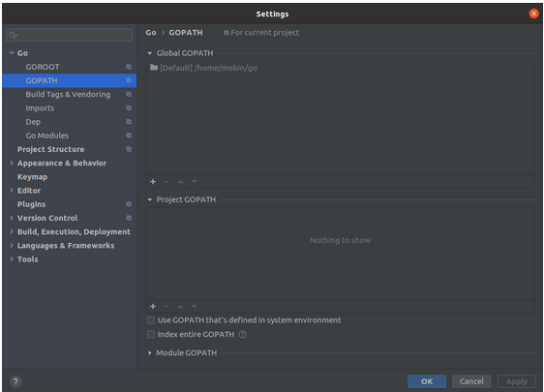Click the project-level icon beside Project Structure
The height and width of the screenshot is (392, 544).
[129, 149]
